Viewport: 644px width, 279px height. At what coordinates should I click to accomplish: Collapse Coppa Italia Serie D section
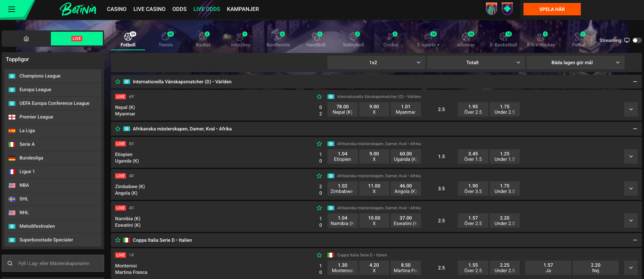tap(635, 240)
